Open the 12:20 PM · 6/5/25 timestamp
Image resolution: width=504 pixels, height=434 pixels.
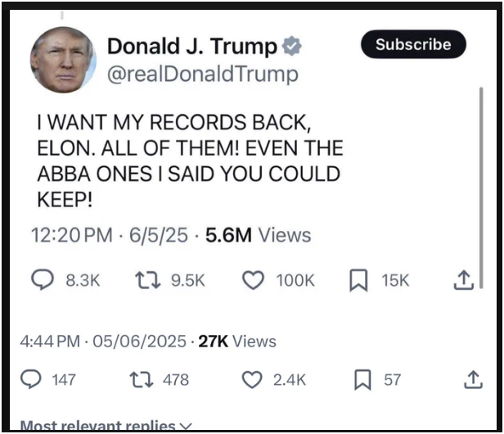pyautogui.click(x=110, y=235)
